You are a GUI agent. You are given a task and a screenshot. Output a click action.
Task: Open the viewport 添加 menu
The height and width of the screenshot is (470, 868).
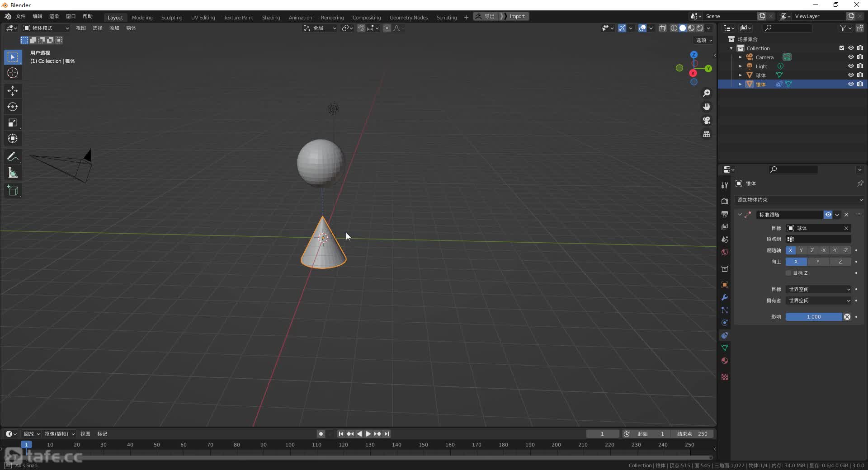pos(114,28)
